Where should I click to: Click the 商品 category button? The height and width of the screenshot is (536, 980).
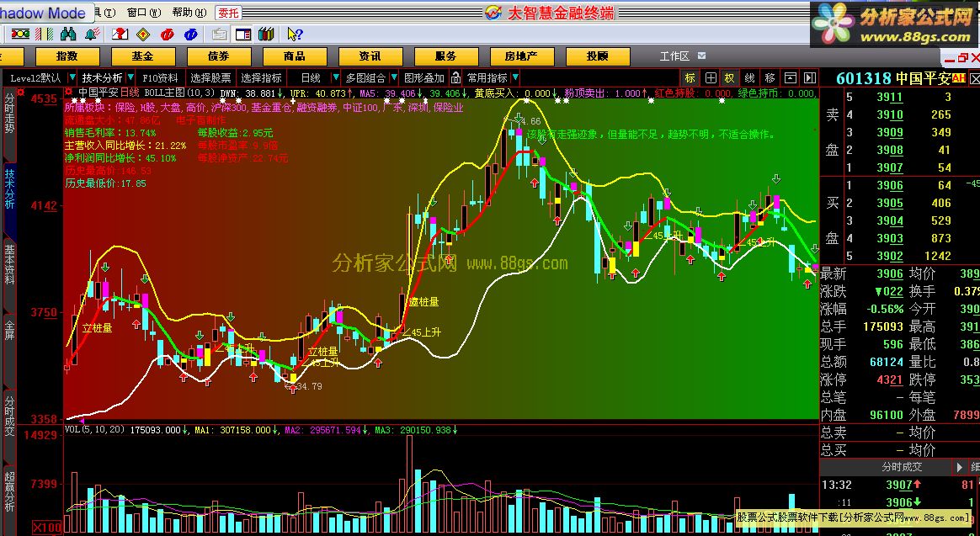295,56
